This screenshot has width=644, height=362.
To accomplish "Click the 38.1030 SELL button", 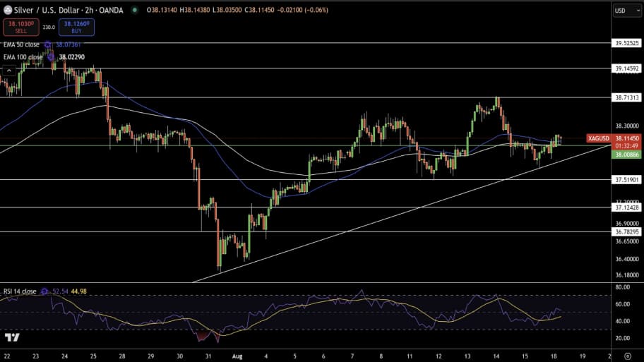I will (21, 27).
